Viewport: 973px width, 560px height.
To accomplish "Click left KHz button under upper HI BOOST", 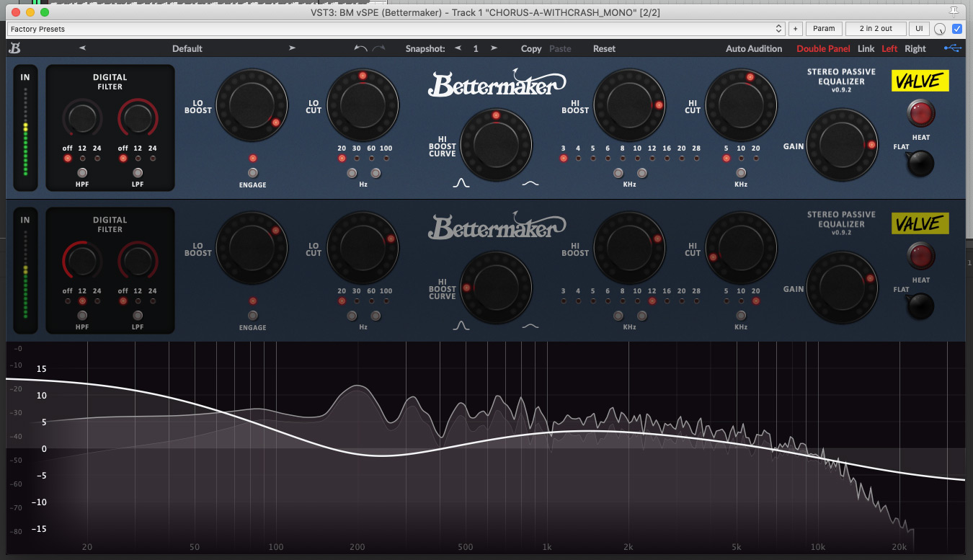I will [618, 173].
